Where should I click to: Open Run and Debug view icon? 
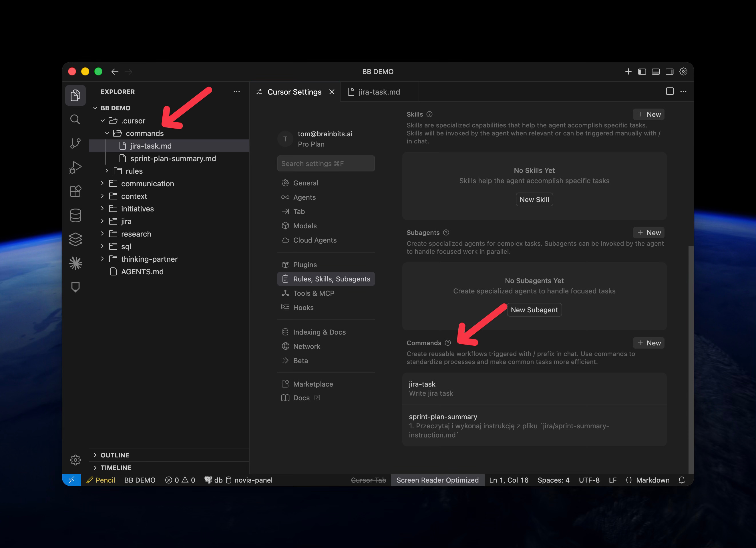coord(75,167)
